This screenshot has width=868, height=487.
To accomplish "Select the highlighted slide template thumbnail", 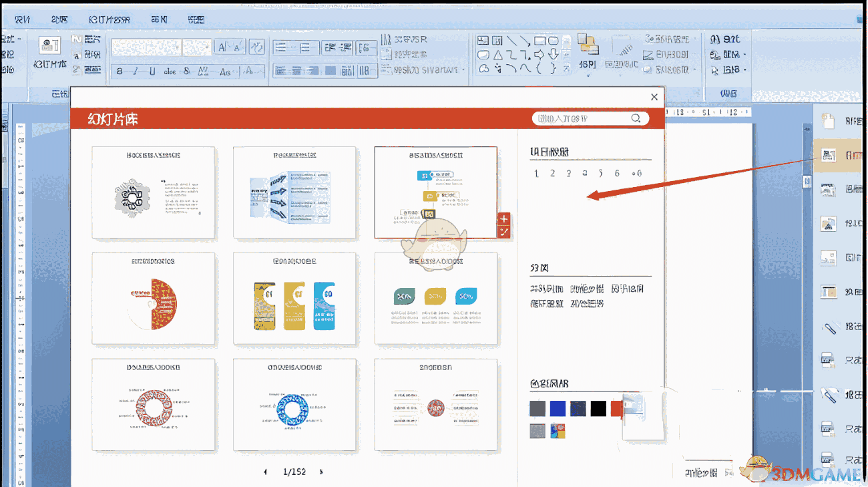I will [x=435, y=192].
